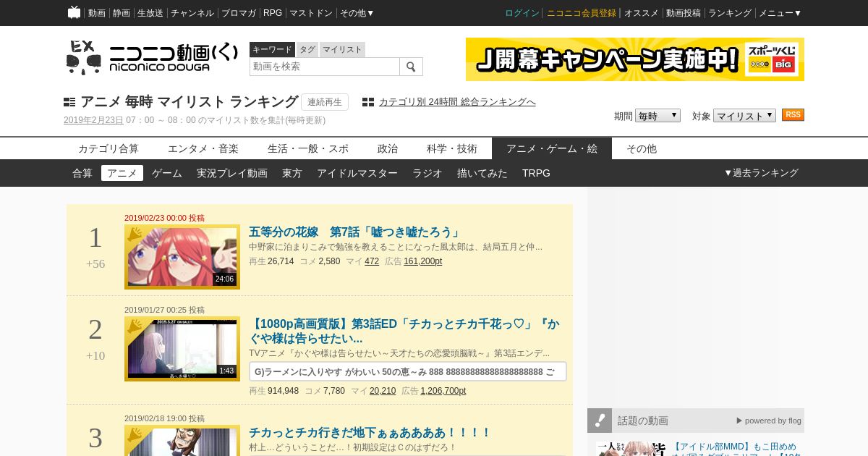Open the 対象 dropdown showing マイリスト
This screenshot has width=868, height=456.
(744, 116)
